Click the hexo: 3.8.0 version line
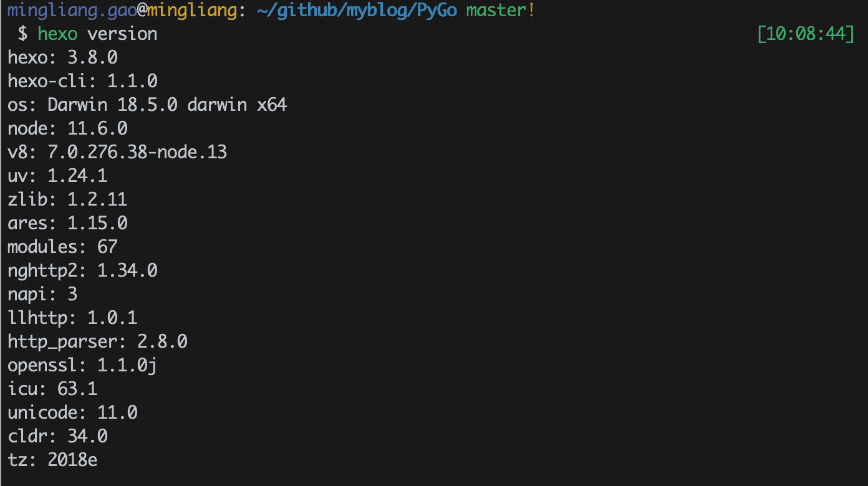868x486 pixels. [62, 57]
